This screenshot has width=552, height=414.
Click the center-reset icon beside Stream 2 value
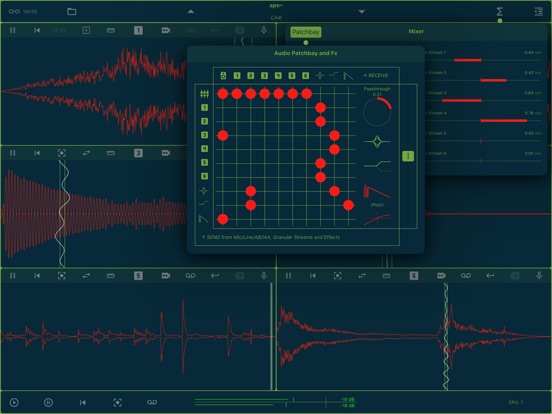click(538, 73)
